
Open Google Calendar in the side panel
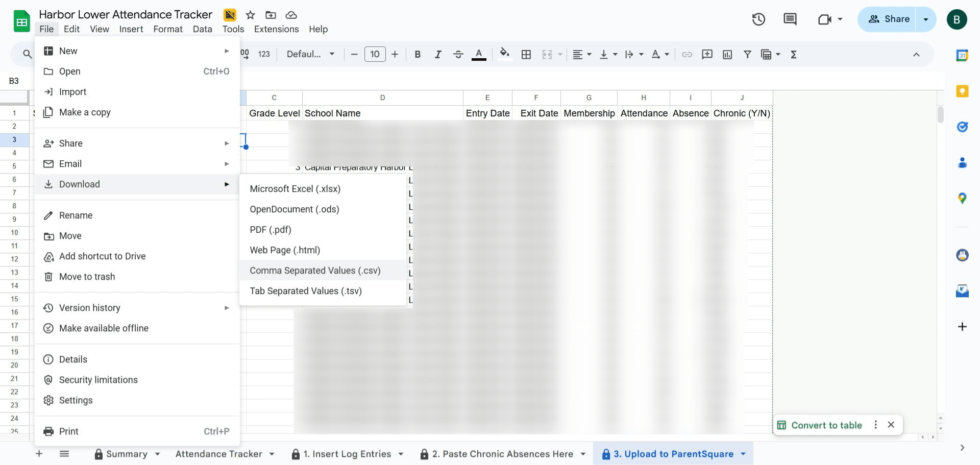point(962,55)
